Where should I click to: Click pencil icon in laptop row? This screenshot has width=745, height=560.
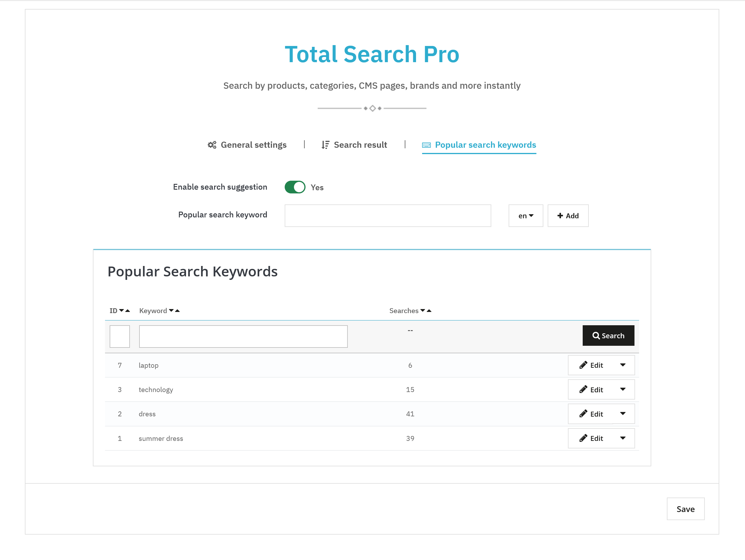pos(583,365)
